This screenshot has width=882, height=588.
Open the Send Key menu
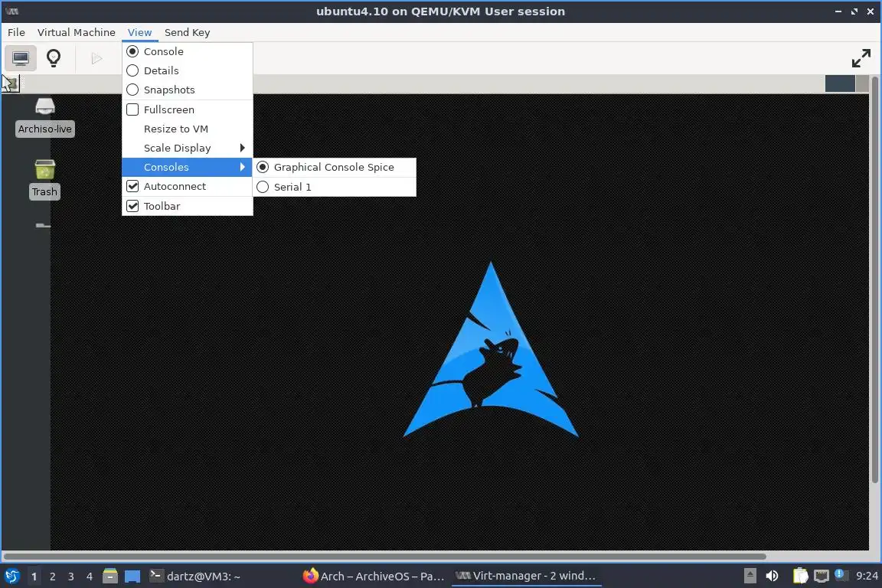[x=188, y=32]
